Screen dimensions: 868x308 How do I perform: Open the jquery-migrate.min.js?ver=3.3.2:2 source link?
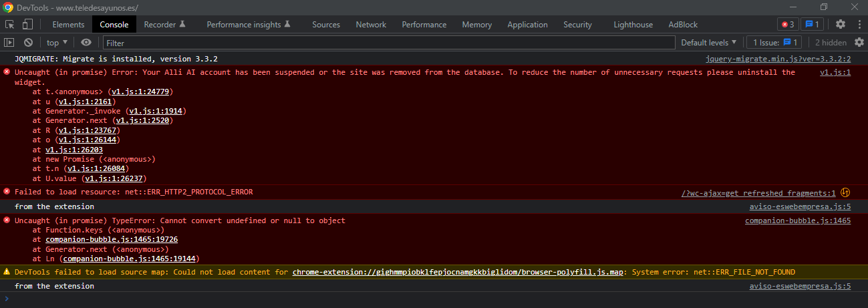tap(778, 59)
